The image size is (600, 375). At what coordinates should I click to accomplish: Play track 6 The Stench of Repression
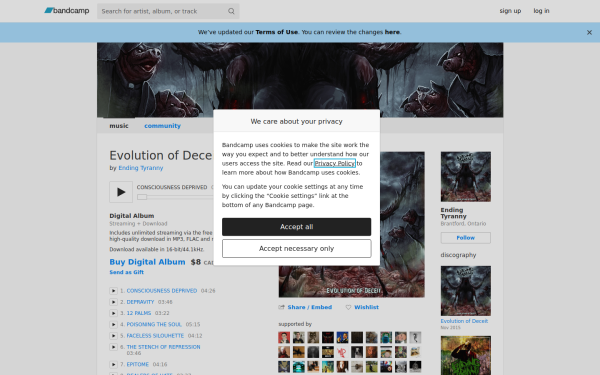tap(113, 347)
